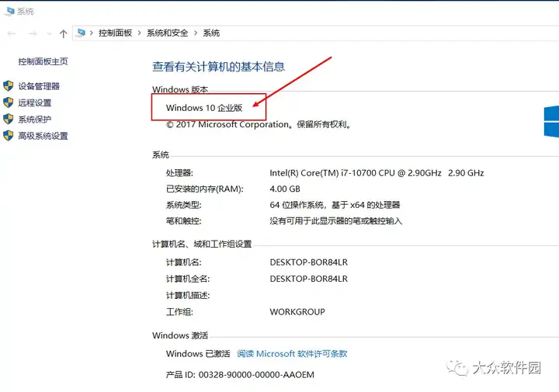The image size is (559, 392).
Task: Expand chevron after 控制面板 breadcrumb
Action: pos(139,33)
